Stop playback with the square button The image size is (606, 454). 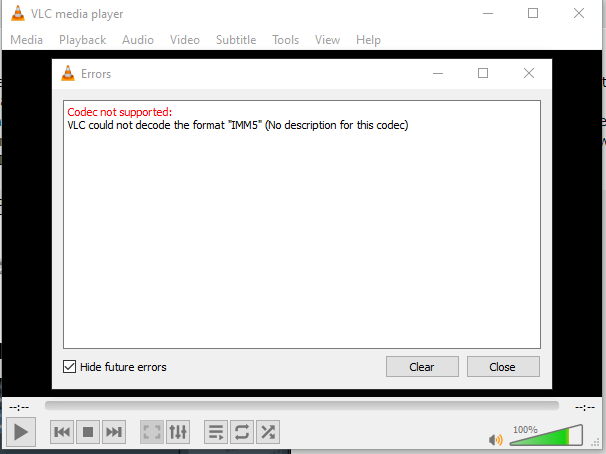88,432
